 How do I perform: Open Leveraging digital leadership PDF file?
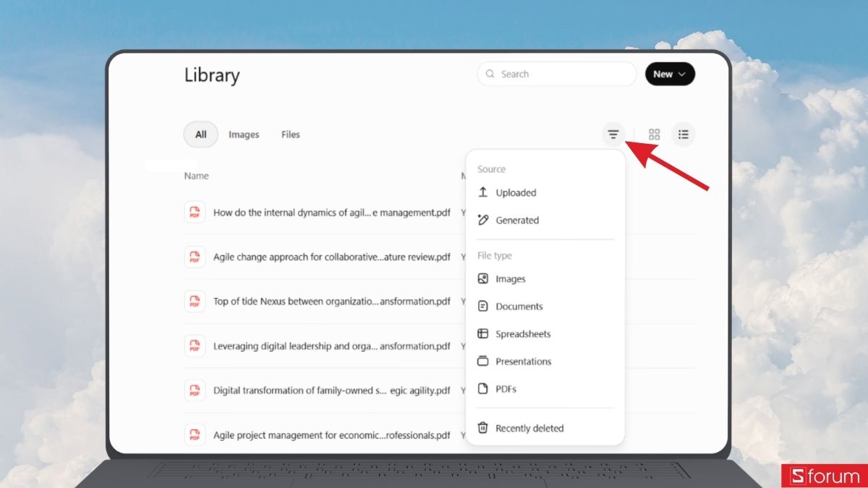332,346
